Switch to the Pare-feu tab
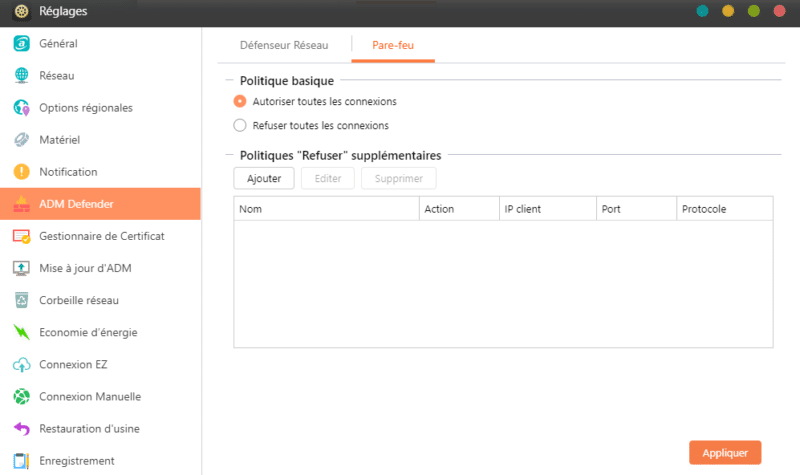 tap(393, 45)
